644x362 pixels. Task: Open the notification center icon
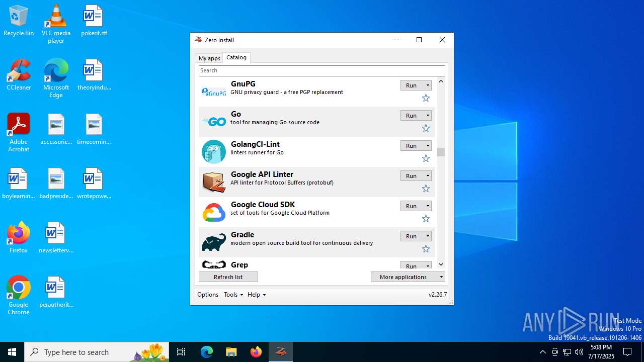click(x=627, y=352)
